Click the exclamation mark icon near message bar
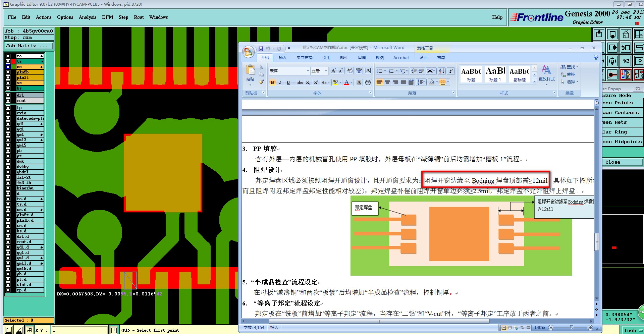 pos(114,330)
